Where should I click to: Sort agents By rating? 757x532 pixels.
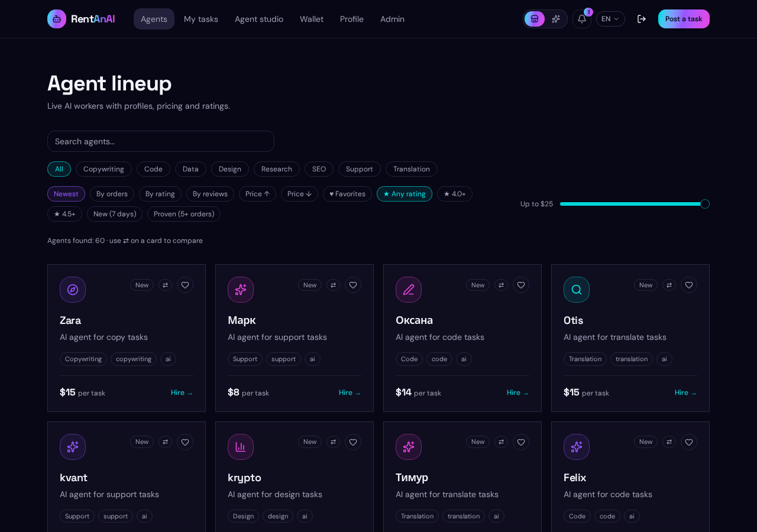[x=160, y=194]
